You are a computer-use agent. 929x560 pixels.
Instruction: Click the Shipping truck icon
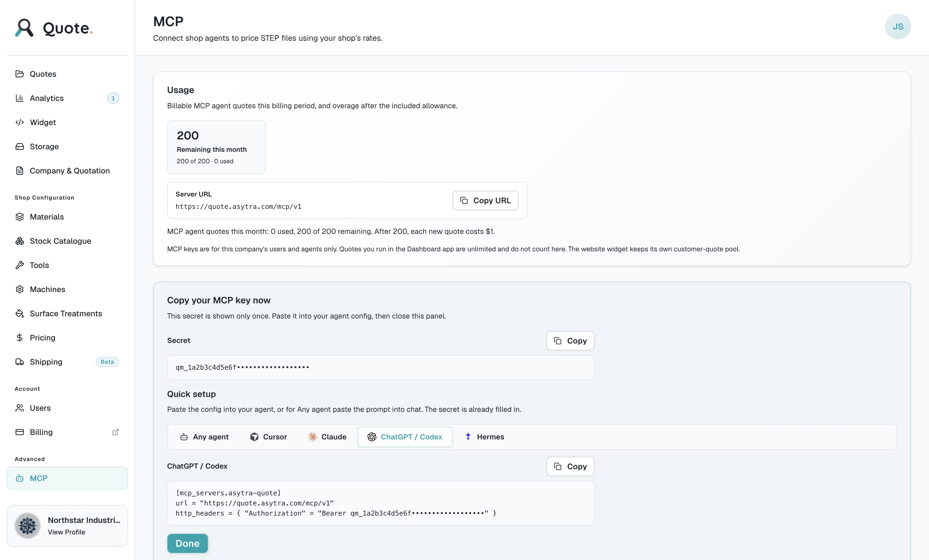[20, 362]
